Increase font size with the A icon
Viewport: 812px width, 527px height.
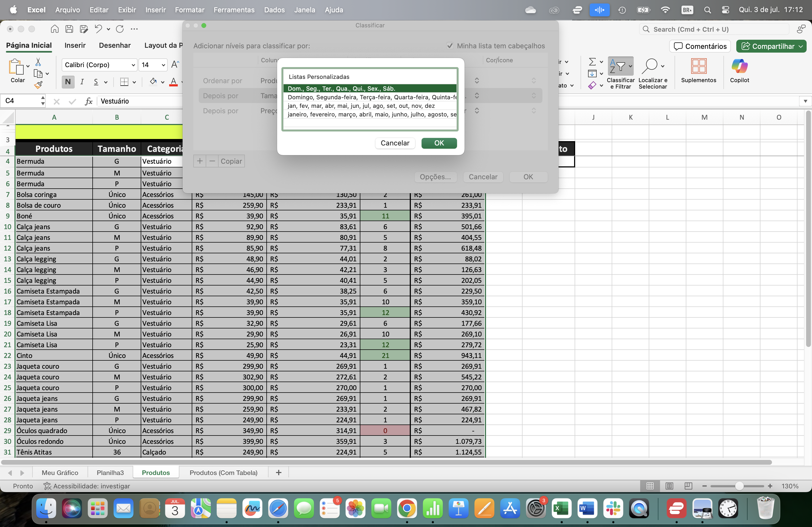(x=175, y=64)
